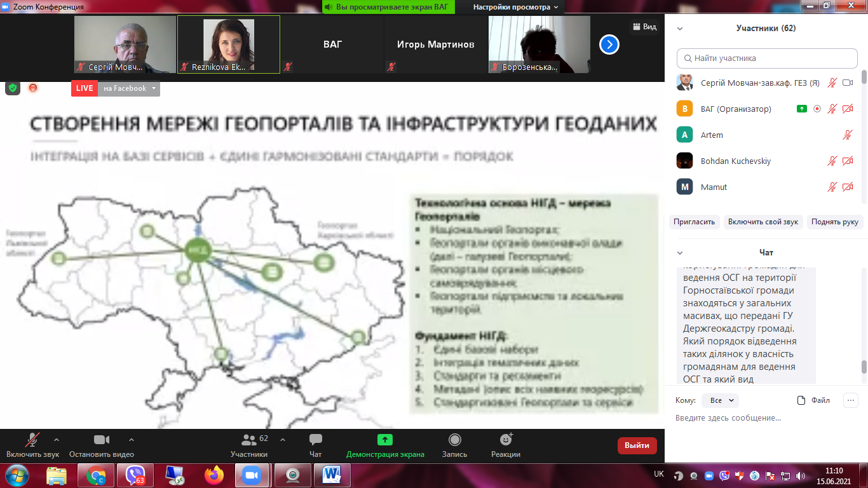This screenshot has height=488, width=868.
Task: Open the Reactions smiley icon
Action: (506, 439)
